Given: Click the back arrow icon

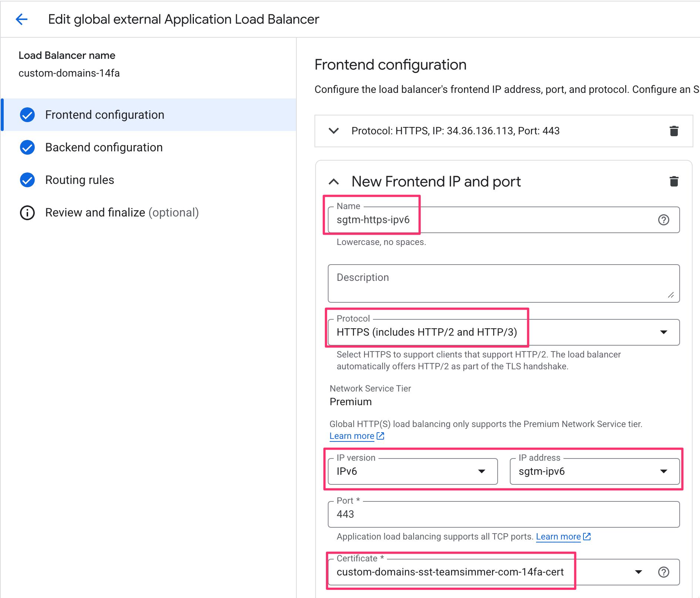Looking at the screenshot, I should click(22, 19).
